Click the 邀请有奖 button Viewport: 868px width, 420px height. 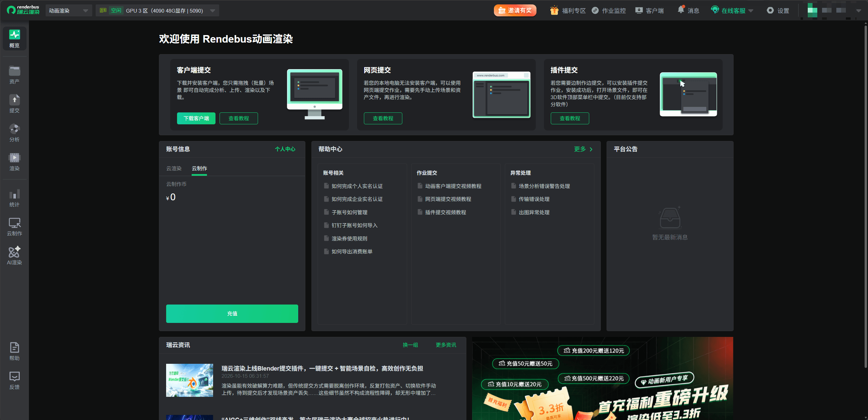tap(515, 11)
